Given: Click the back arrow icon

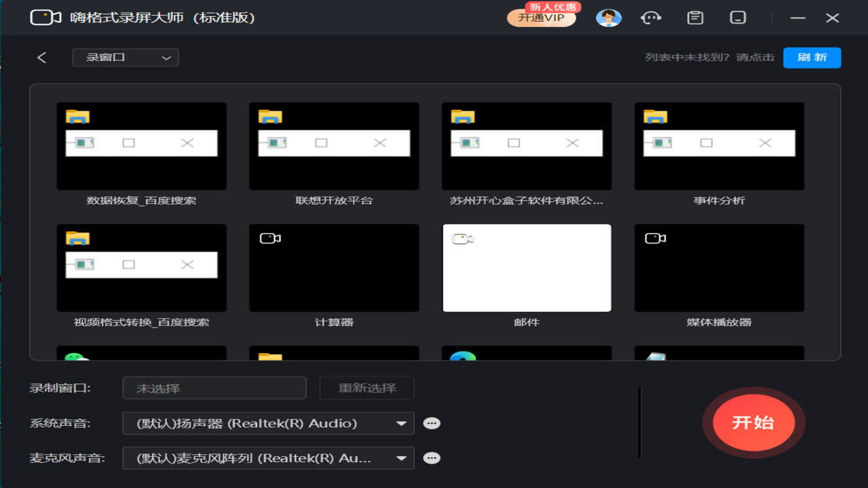Looking at the screenshot, I should (x=42, y=58).
